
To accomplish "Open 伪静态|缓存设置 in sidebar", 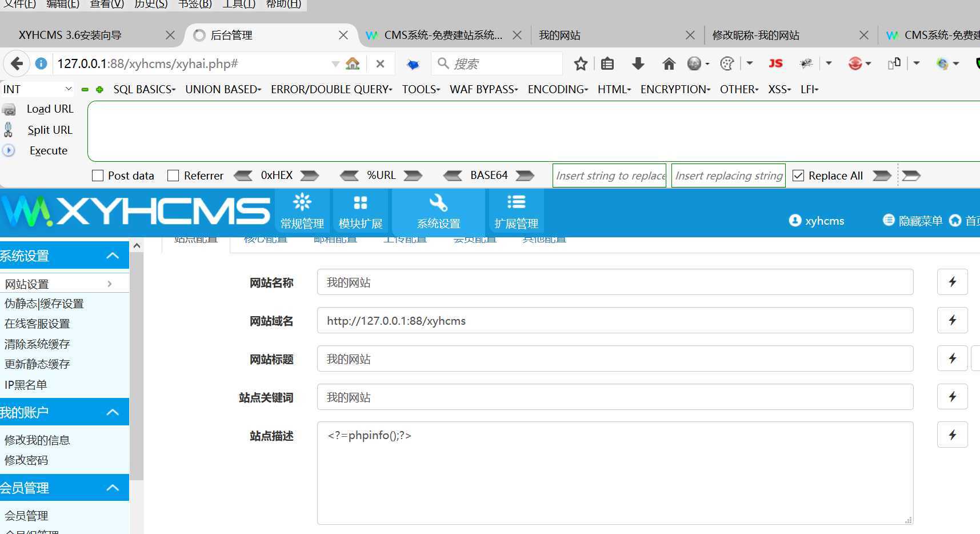I will click(45, 304).
